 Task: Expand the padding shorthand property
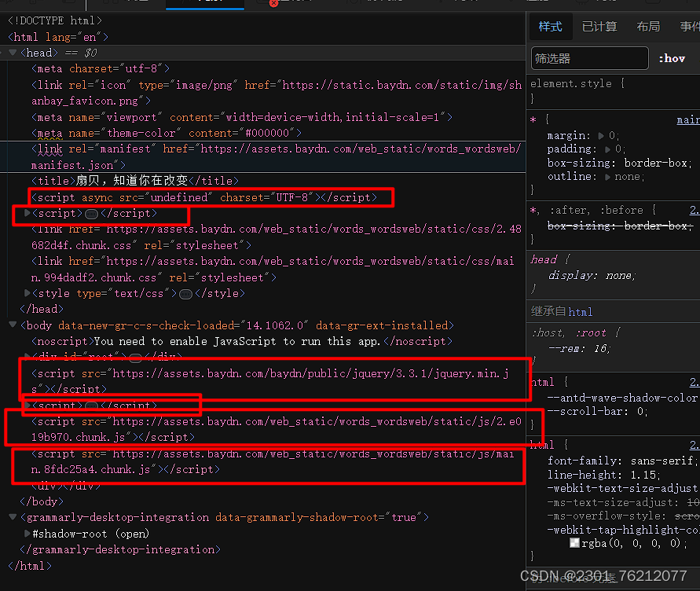(x=607, y=149)
